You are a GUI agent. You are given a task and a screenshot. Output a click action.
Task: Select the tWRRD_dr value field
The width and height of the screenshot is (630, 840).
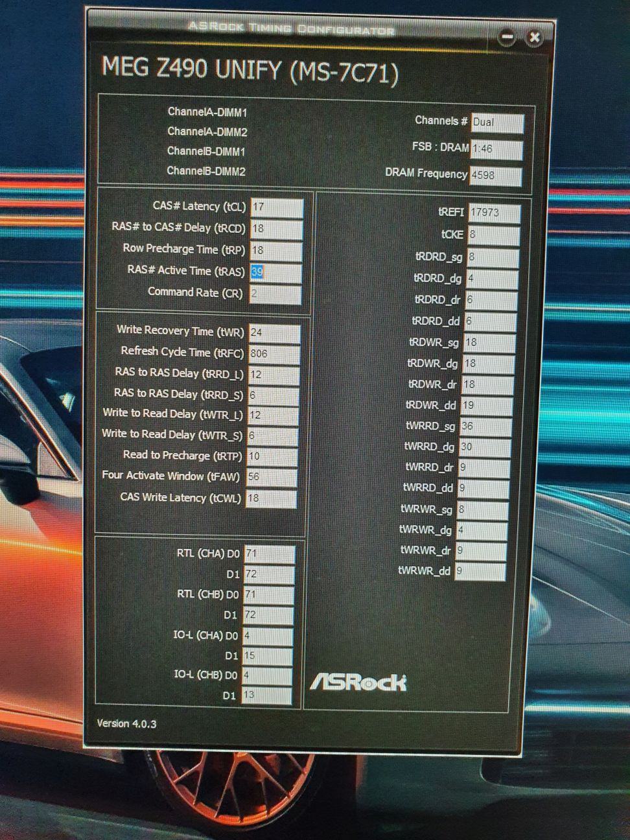[484, 467]
